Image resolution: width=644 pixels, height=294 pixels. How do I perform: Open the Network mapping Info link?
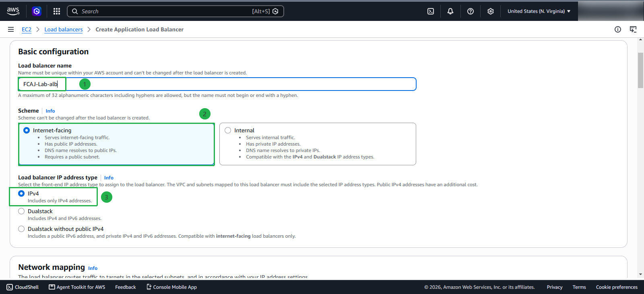[93, 268]
